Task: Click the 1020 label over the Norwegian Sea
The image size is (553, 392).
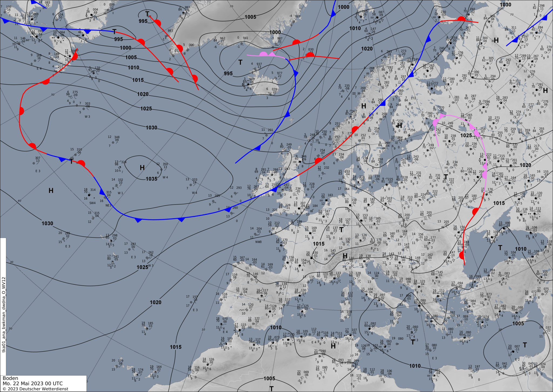Action: (x=367, y=49)
